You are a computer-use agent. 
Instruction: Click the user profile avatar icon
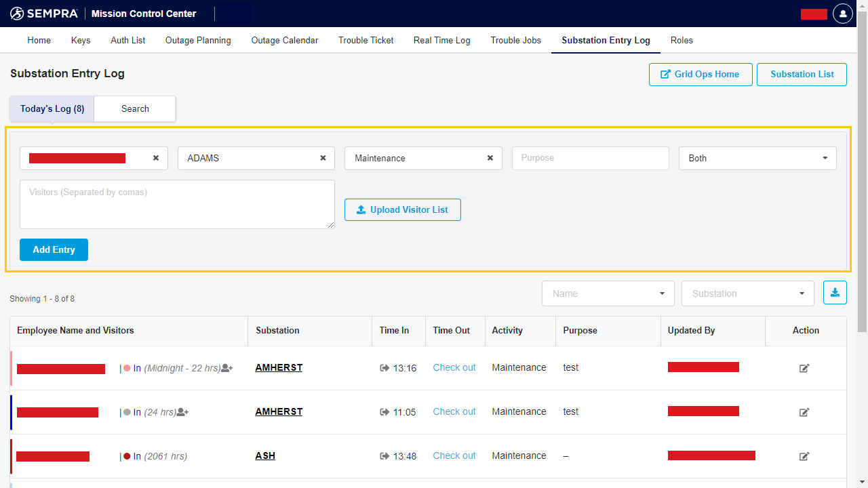click(842, 14)
